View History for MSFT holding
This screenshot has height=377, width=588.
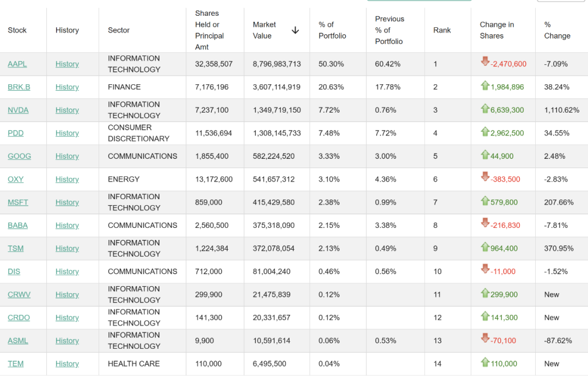pos(67,202)
